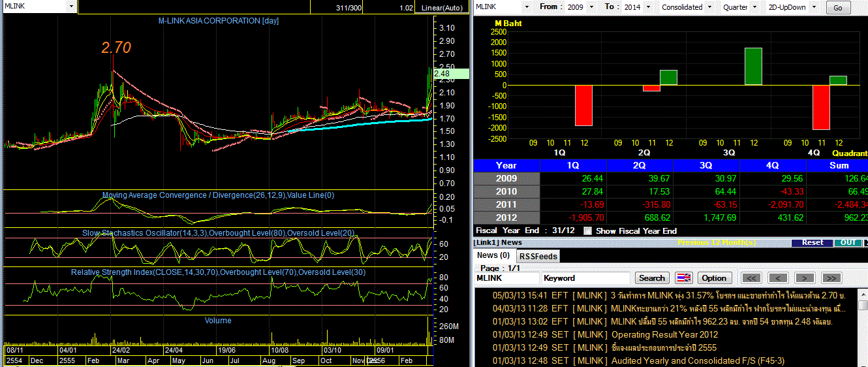
Task: Click the Reset button in news header
Action: (x=813, y=242)
